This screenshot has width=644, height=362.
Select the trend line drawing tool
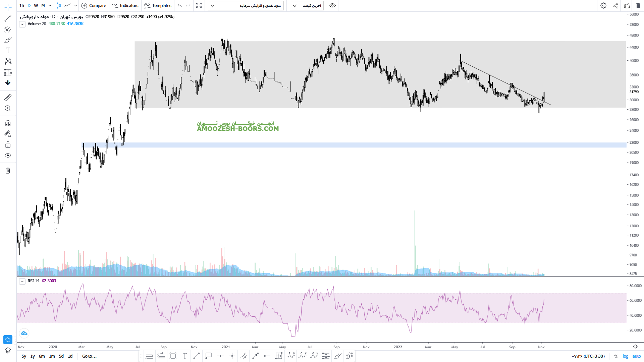[x=8, y=18]
